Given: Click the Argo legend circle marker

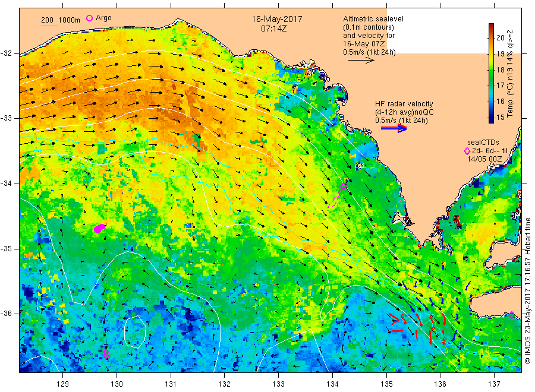Looking at the screenshot, I should 89,18.
